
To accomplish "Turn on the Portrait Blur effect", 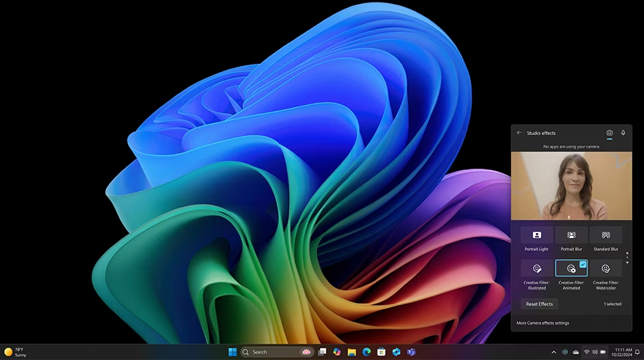I will [571, 235].
